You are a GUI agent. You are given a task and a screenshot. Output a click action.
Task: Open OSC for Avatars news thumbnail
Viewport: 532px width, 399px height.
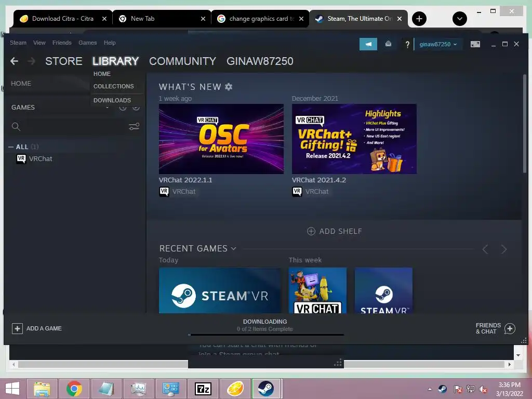[221, 139]
